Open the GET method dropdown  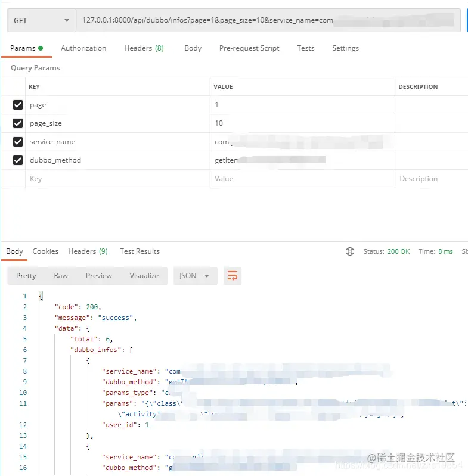(41, 21)
